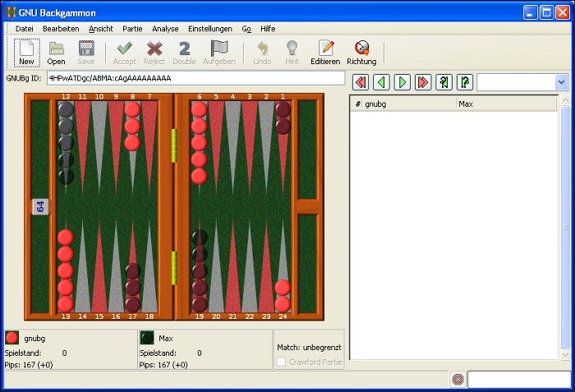The width and height of the screenshot is (575, 392).
Task: Click the 'Match: unbegrenzt' text
Action: coord(309,348)
